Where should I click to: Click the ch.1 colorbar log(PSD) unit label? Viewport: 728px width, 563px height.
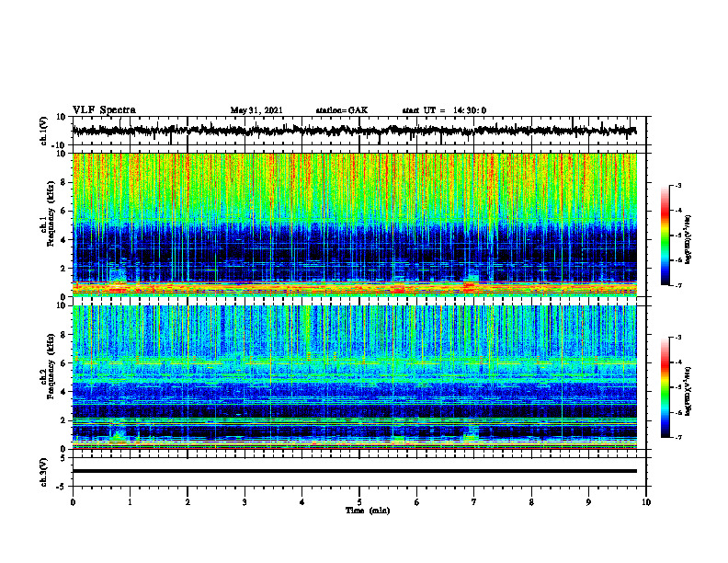coord(688,239)
